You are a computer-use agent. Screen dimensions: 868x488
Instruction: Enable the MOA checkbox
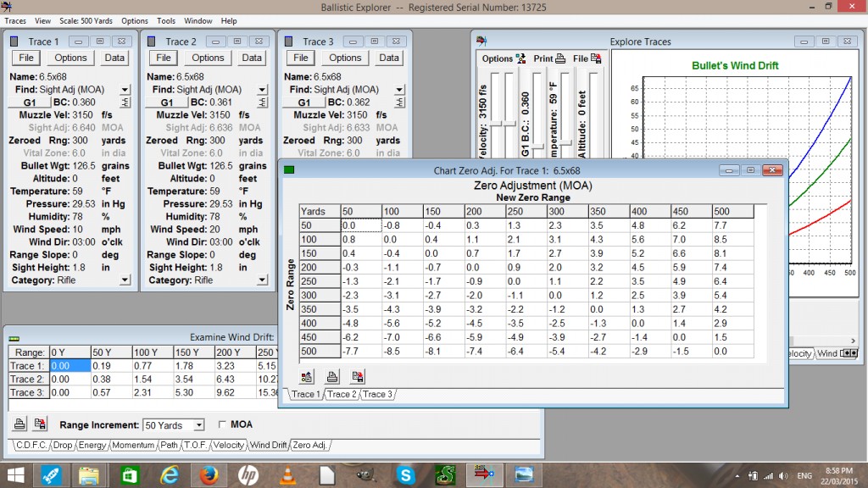(x=223, y=424)
